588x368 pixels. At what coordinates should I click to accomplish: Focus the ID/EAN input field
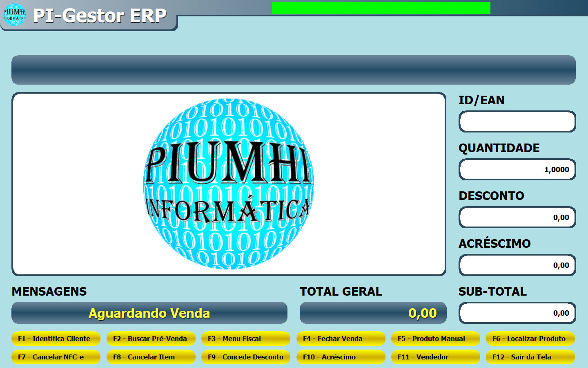pos(517,121)
